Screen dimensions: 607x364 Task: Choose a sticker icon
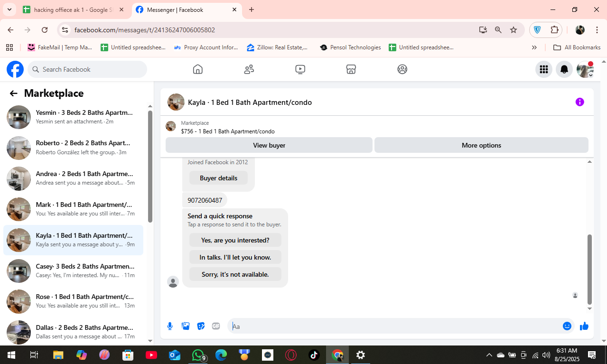click(x=201, y=326)
